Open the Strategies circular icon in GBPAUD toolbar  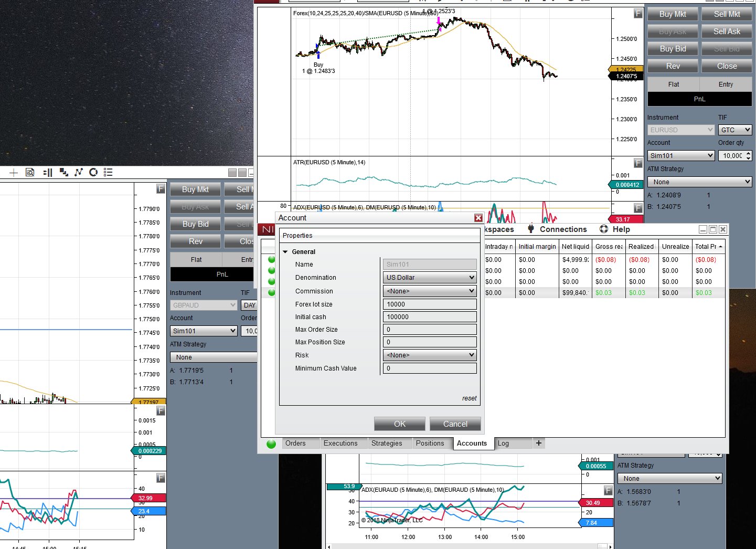[93, 173]
